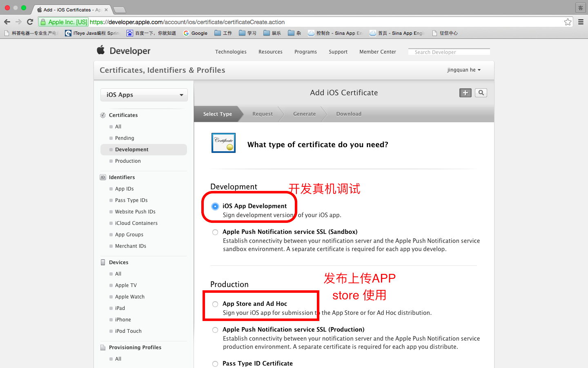This screenshot has height=368, width=588.
Task: Click the Generate step
Action: 305,114
